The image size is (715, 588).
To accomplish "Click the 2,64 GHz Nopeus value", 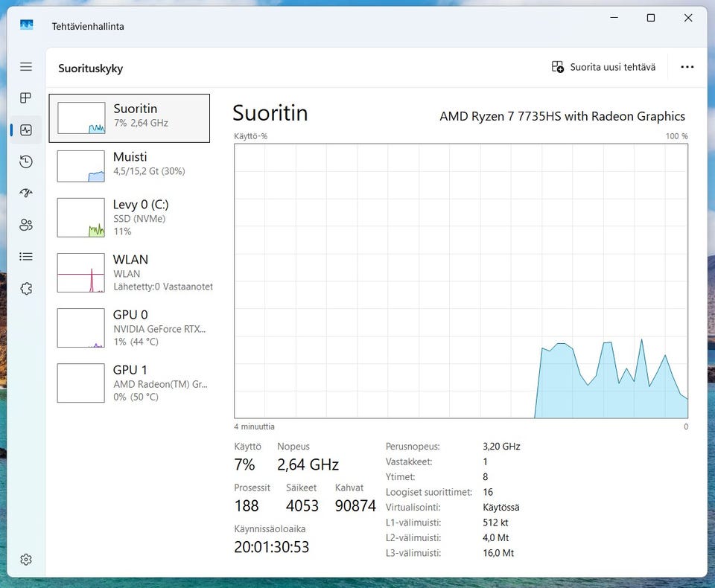I will (308, 464).
